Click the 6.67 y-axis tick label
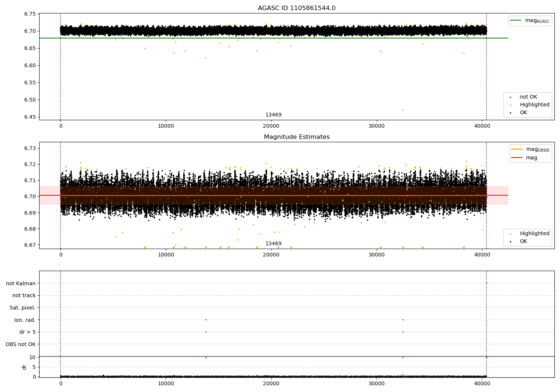 pos(29,245)
